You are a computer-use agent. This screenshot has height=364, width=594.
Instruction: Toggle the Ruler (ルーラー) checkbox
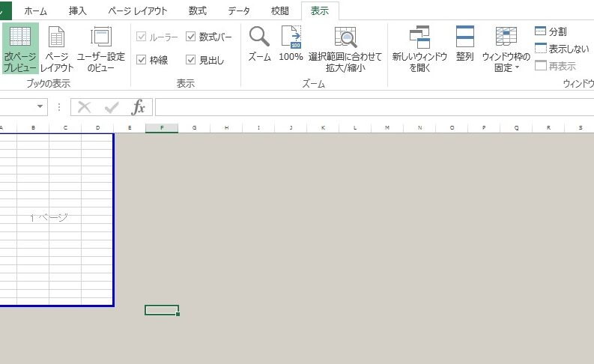tap(142, 37)
